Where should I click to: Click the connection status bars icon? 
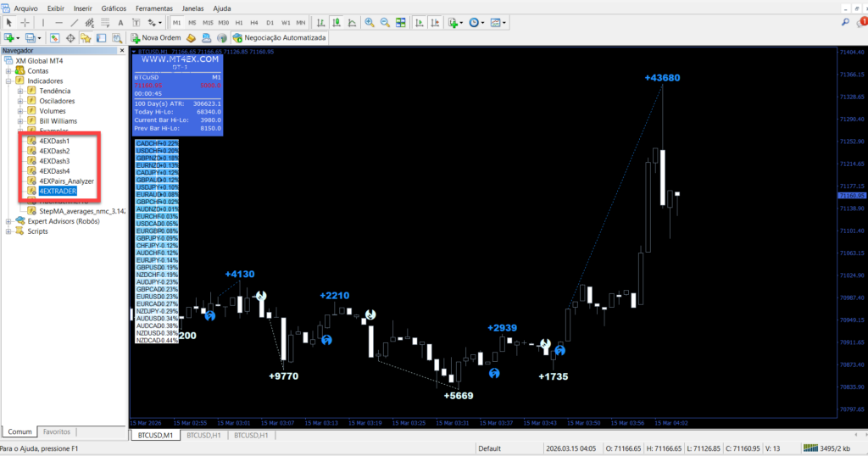click(810, 448)
